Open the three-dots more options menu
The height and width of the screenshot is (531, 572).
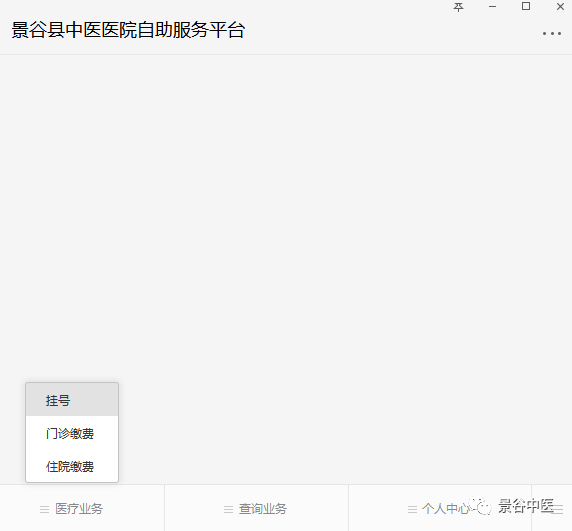[x=552, y=34]
